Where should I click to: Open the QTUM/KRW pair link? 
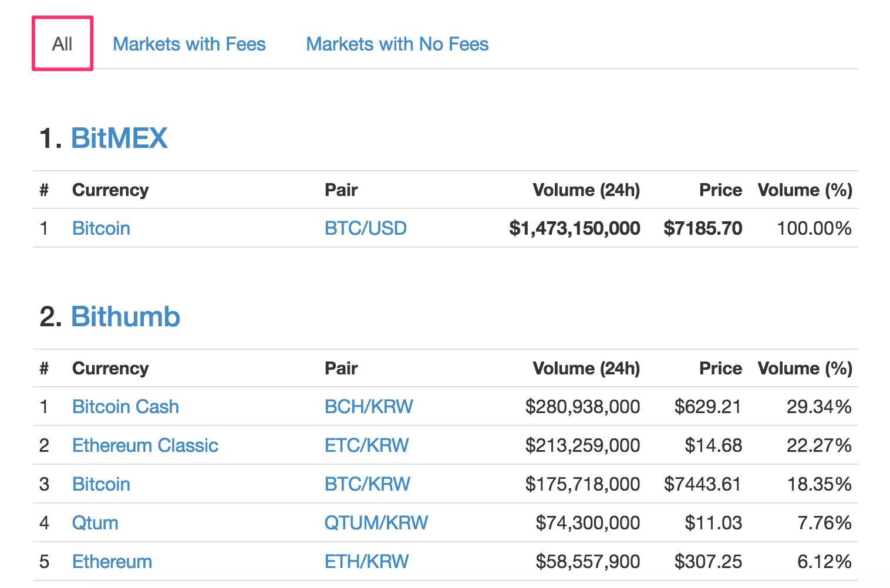tap(376, 523)
